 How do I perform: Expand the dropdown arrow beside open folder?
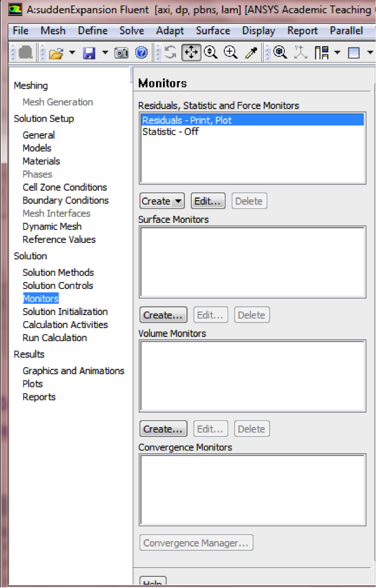pyautogui.click(x=72, y=53)
